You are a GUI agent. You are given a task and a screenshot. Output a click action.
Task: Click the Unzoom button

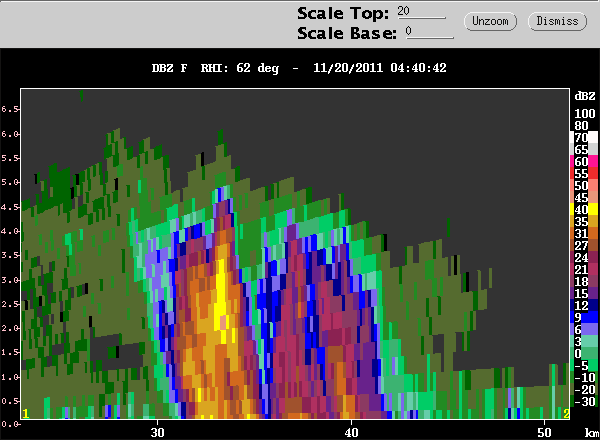[490, 21]
